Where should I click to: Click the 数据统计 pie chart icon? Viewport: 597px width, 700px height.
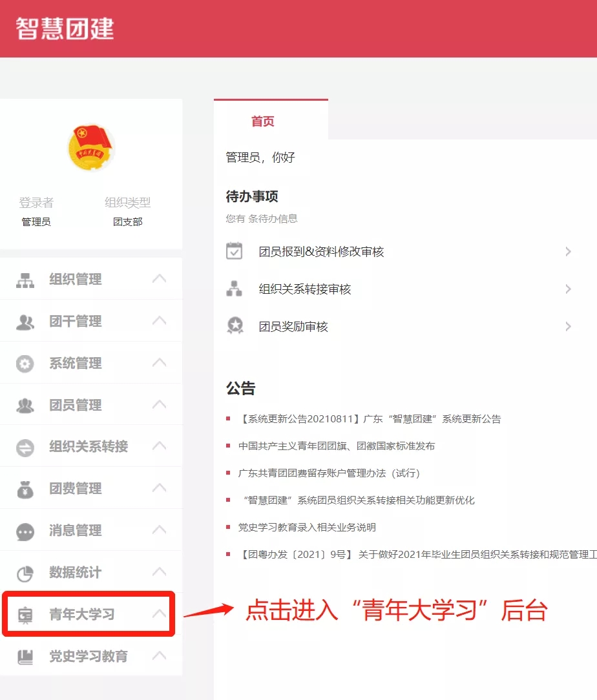pyautogui.click(x=25, y=573)
